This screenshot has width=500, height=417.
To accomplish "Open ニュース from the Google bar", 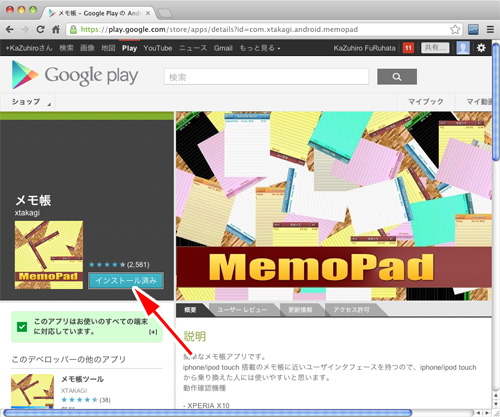I will point(193,48).
